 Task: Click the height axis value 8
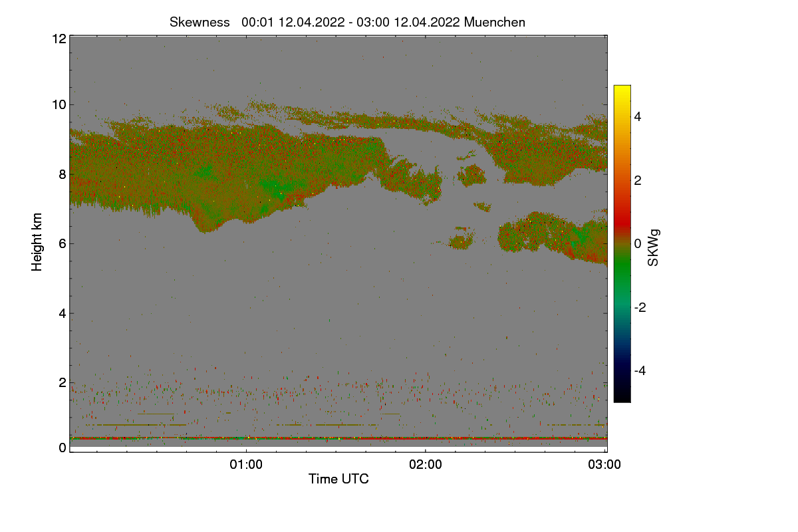pyautogui.click(x=62, y=174)
